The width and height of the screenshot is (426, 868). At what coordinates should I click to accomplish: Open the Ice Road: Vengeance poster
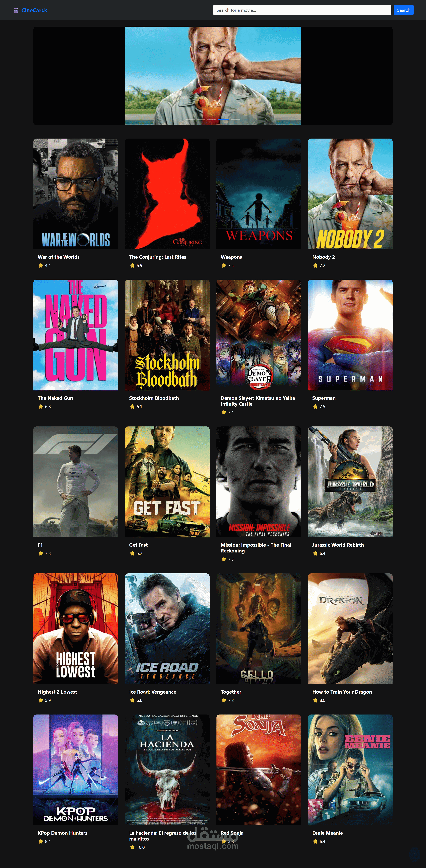click(167, 629)
